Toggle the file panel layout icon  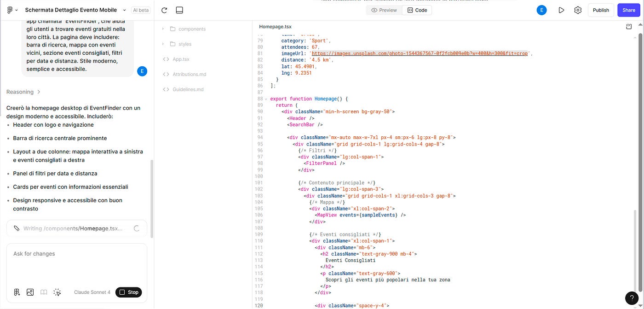click(179, 10)
